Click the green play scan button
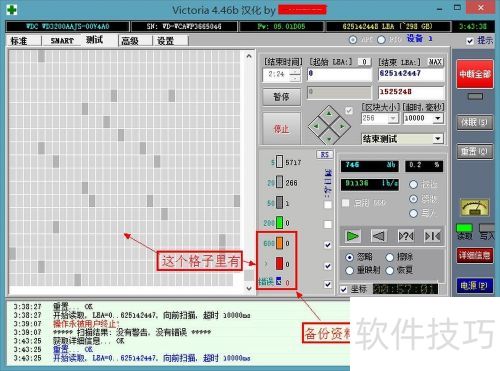 tap(352, 236)
